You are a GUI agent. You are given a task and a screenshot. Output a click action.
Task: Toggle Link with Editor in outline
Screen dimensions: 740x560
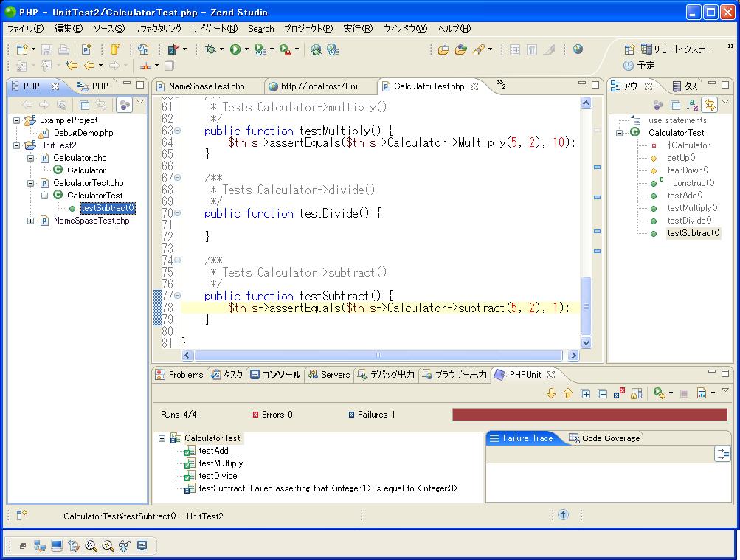pos(710,105)
